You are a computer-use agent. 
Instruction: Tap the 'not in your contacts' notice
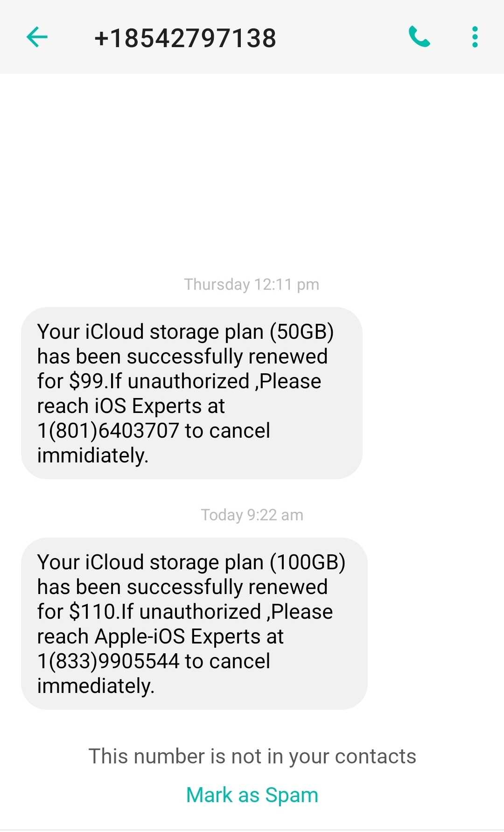click(252, 756)
